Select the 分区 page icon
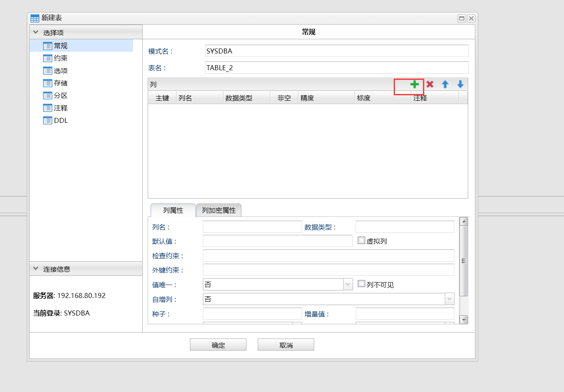564x392 pixels. (48, 95)
